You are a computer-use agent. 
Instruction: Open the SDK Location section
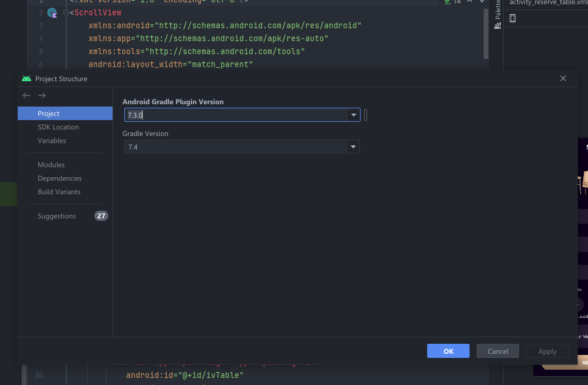pyautogui.click(x=58, y=127)
